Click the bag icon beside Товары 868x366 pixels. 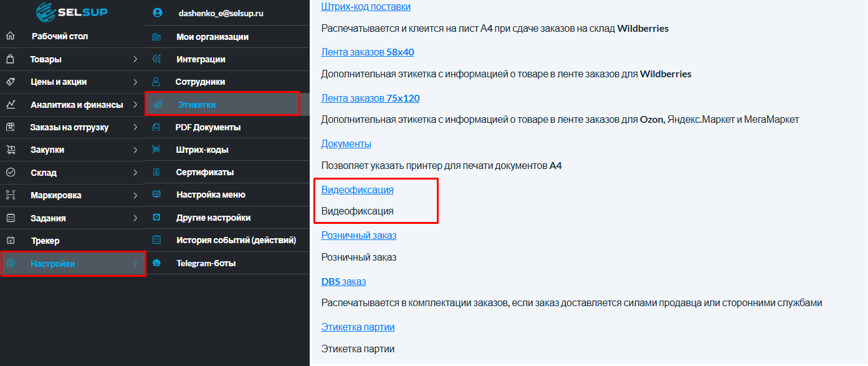(10, 59)
